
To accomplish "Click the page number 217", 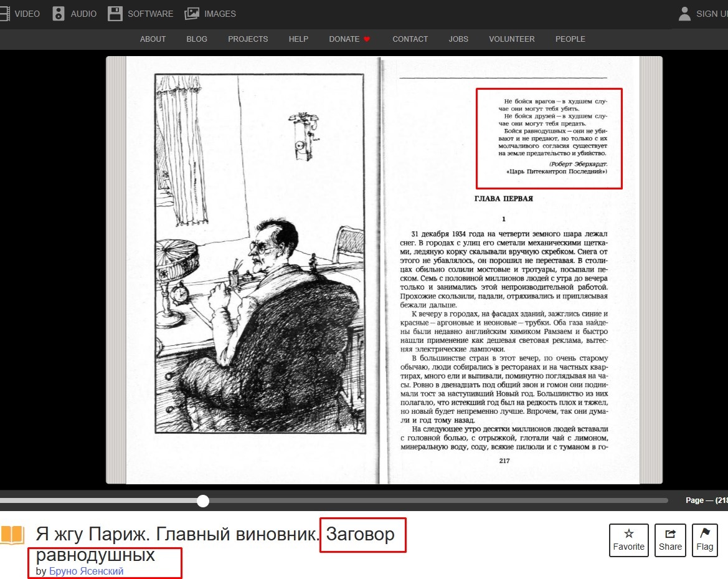I will (x=504, y=461).
